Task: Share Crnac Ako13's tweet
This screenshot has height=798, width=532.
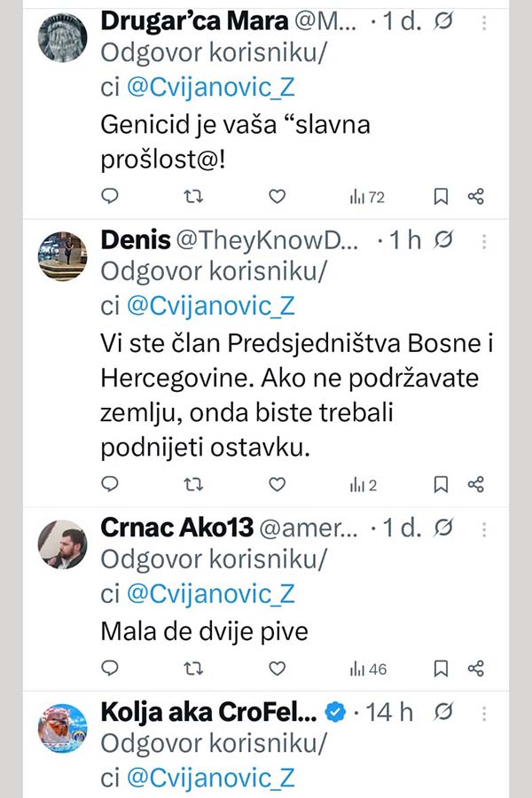Action: 476,668
